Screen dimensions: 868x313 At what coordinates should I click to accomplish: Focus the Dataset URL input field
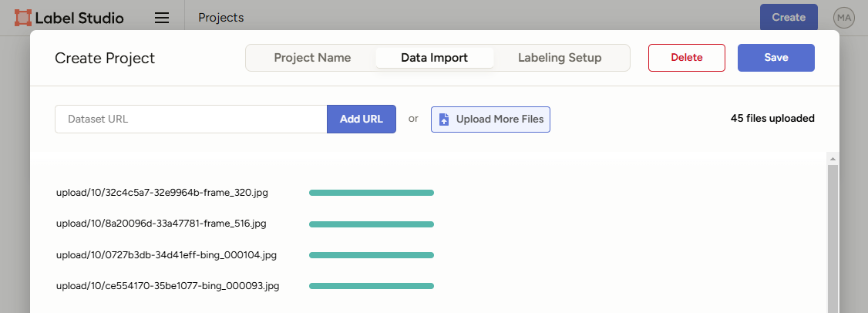191,119
